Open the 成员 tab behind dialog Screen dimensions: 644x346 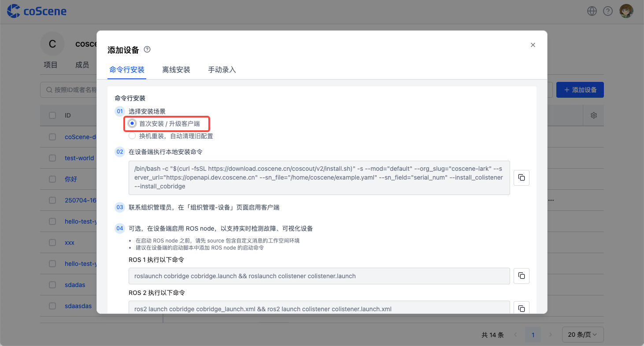(82, 65)
